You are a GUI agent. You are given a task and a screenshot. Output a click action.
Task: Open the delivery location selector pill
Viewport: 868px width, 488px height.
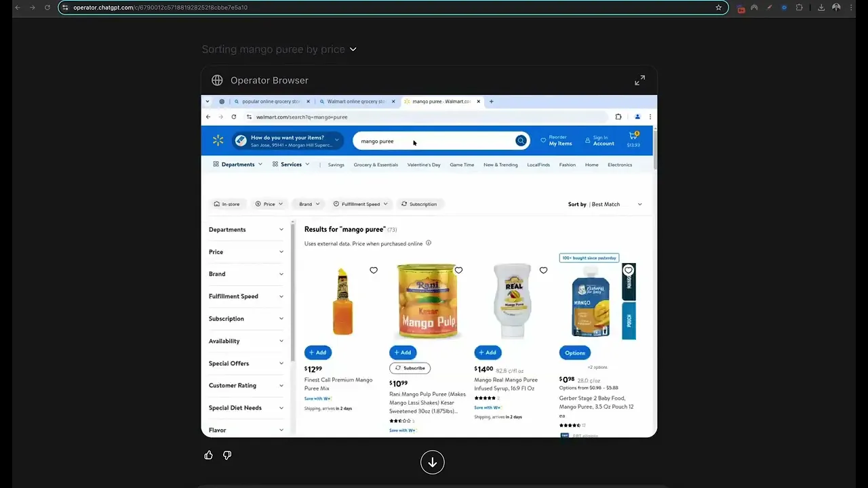(288, 140)
